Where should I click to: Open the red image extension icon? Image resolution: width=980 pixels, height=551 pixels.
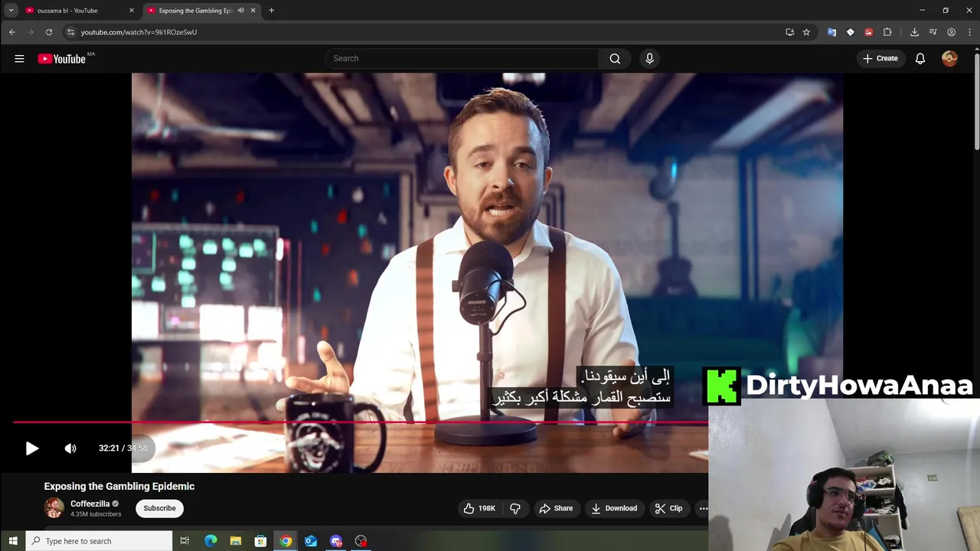868,32
